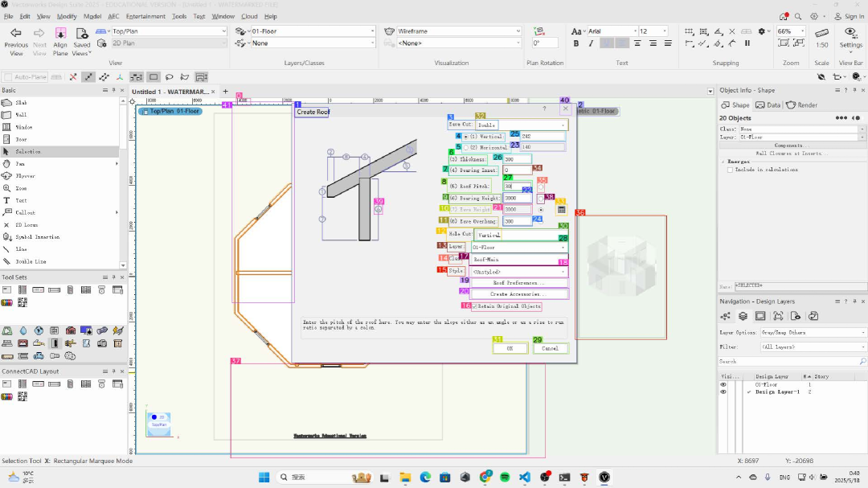Click the Align Plane icon

60,36
